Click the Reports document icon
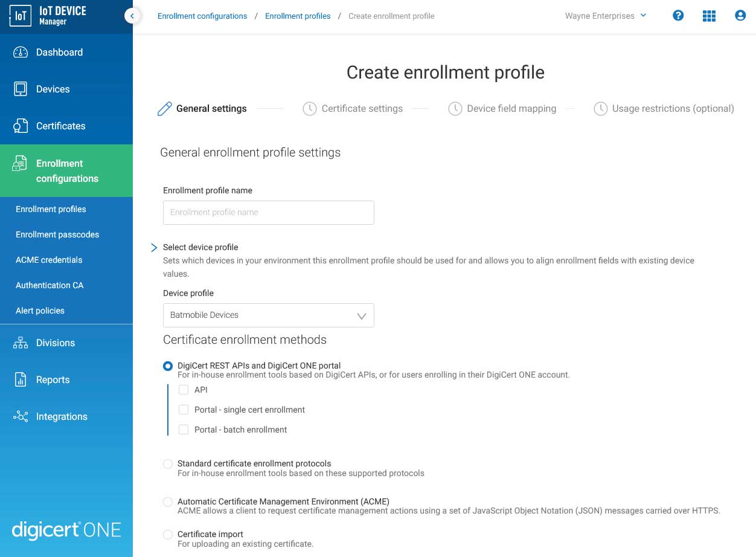Viewport: 756px width, 557px height. pos(21,380)
